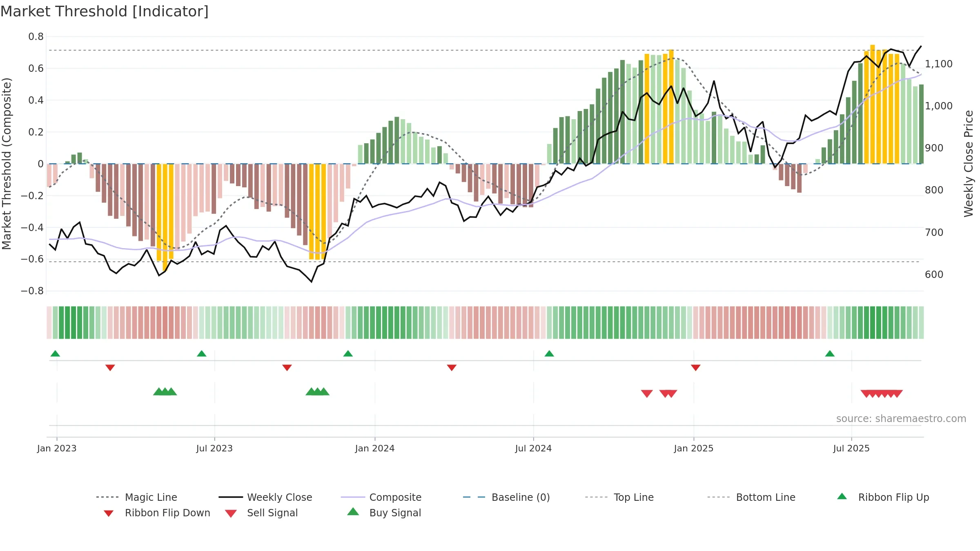Click the green Ribbon Flip Up legend triangle
980x551 pixels.
(x=842, y=496)
